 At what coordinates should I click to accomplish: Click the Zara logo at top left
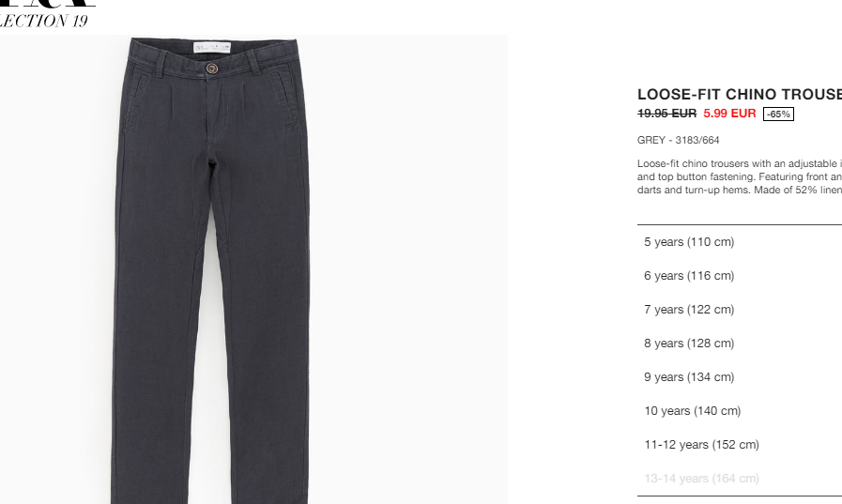coord(48,3)
